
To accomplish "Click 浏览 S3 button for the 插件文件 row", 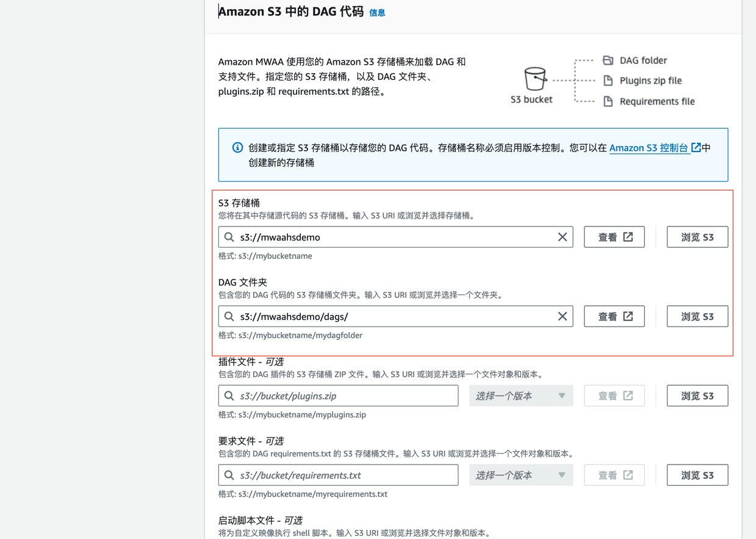I will 697,396.
